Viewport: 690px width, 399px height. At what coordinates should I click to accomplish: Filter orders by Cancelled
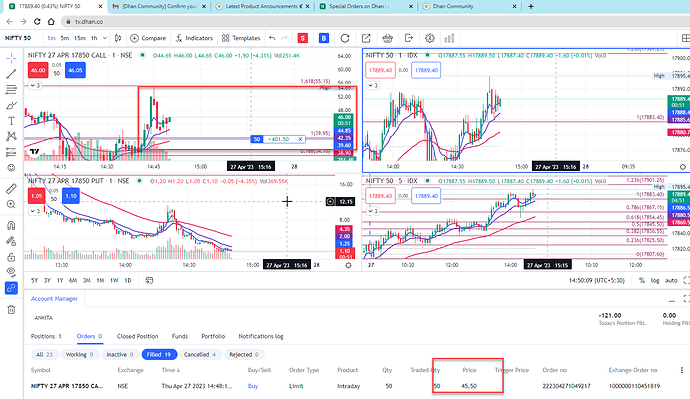200,355
